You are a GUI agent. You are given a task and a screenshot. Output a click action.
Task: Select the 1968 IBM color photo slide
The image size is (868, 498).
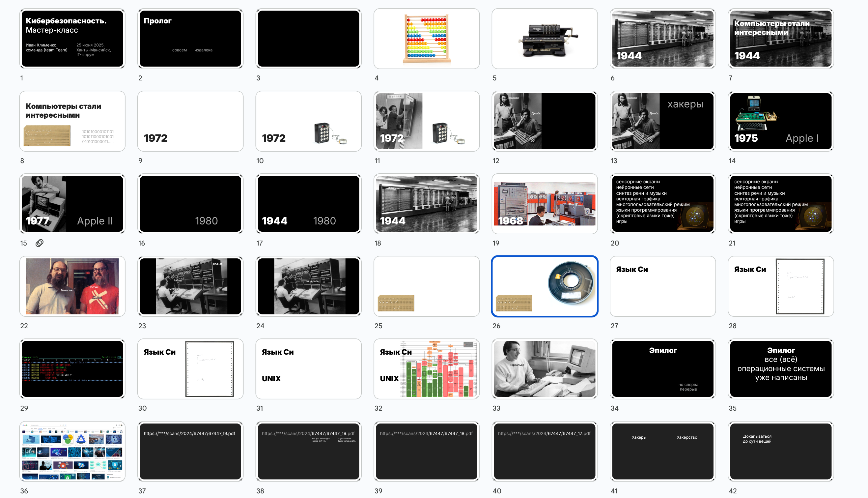544,204
